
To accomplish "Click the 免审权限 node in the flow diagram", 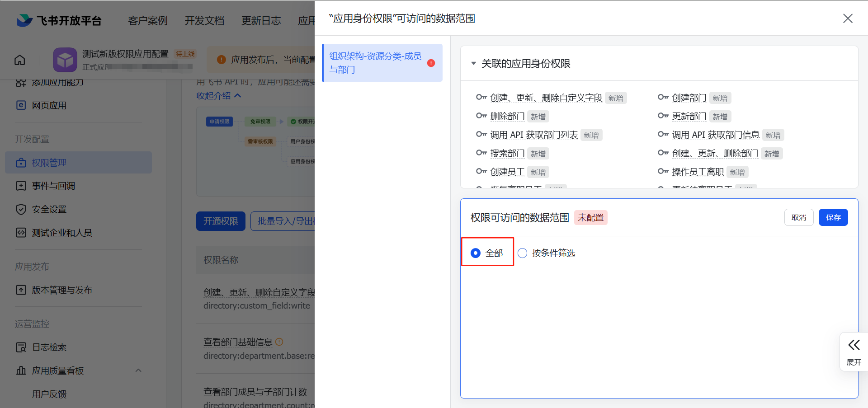I will 260,122.
